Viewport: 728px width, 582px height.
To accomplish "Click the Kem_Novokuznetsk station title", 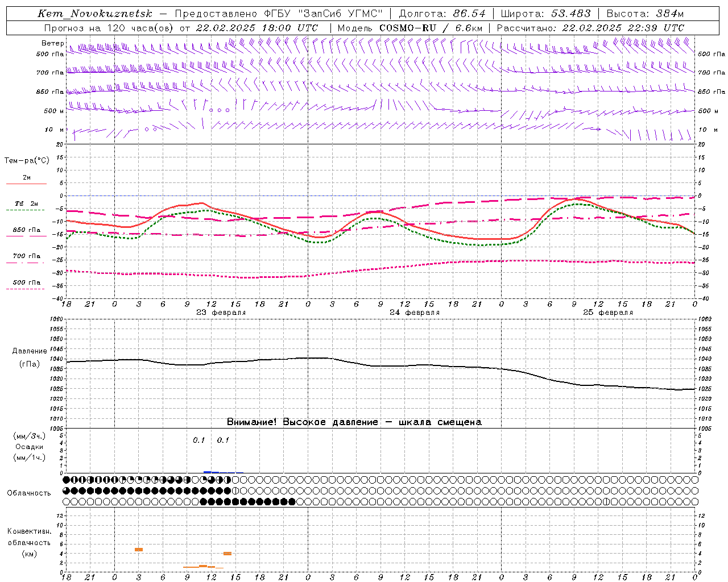I will (95, 14).
